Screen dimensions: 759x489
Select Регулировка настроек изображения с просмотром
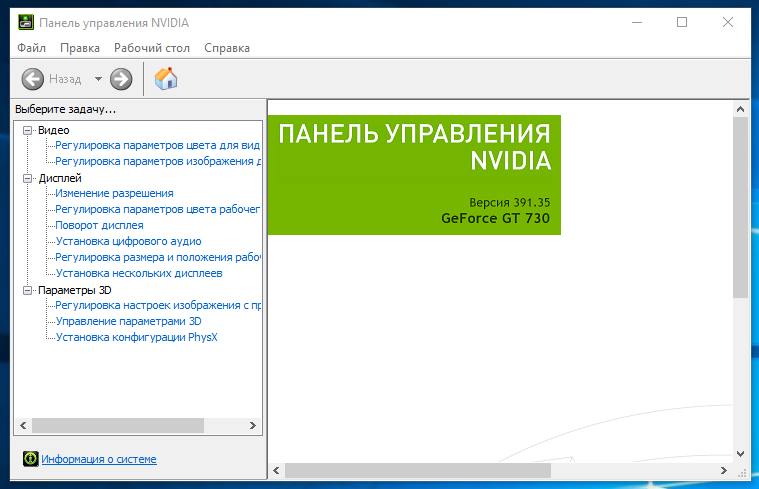click(x=158, y=305)
